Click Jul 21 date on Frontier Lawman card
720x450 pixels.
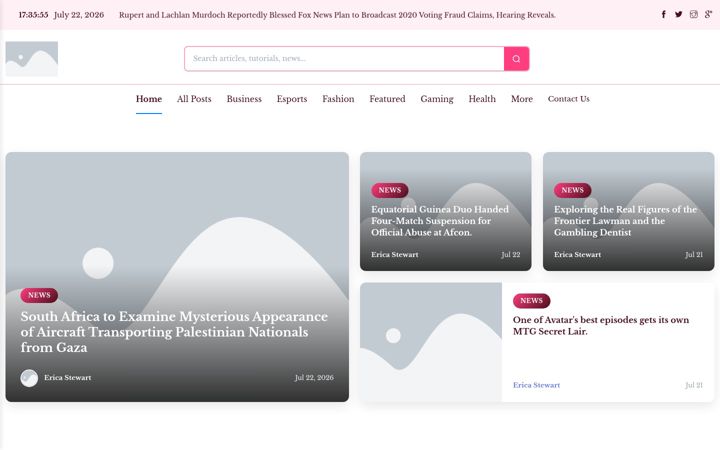(x=694, y=254)
